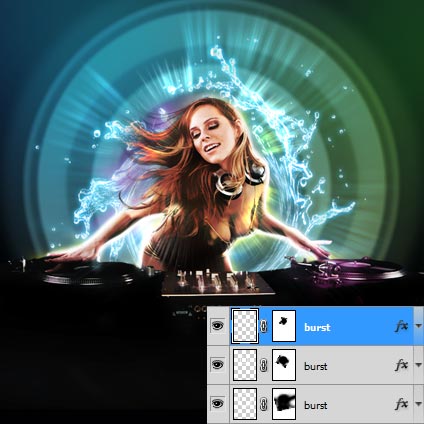424x424 pixels.
Task: Hide the bottom burst layer via eye icon
Action: pos(218,404)
